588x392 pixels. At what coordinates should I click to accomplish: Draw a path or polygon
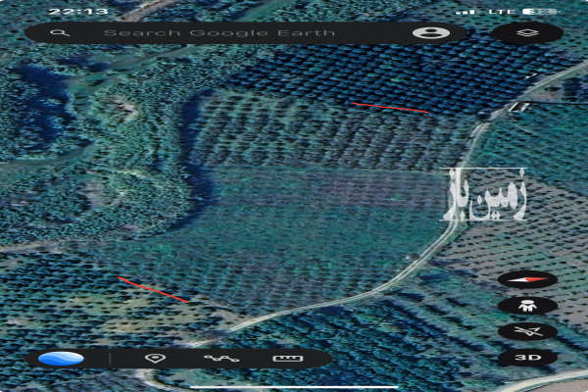[x=221, y=359]
